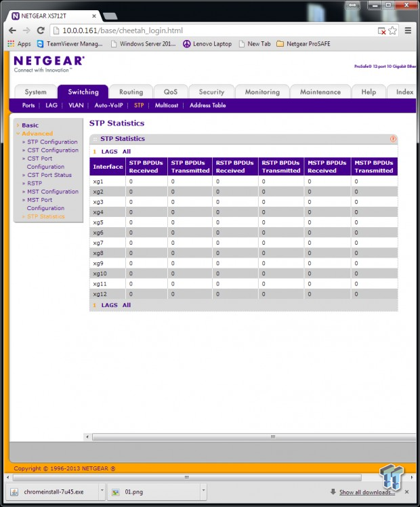
Task: Open the Apps bookmarks shortcut
Action: (19, 43)
